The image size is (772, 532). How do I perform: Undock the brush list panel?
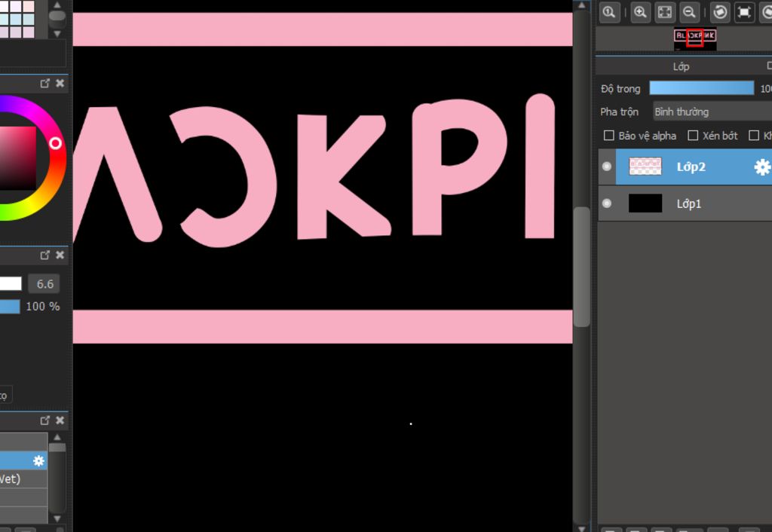(44, 420)
